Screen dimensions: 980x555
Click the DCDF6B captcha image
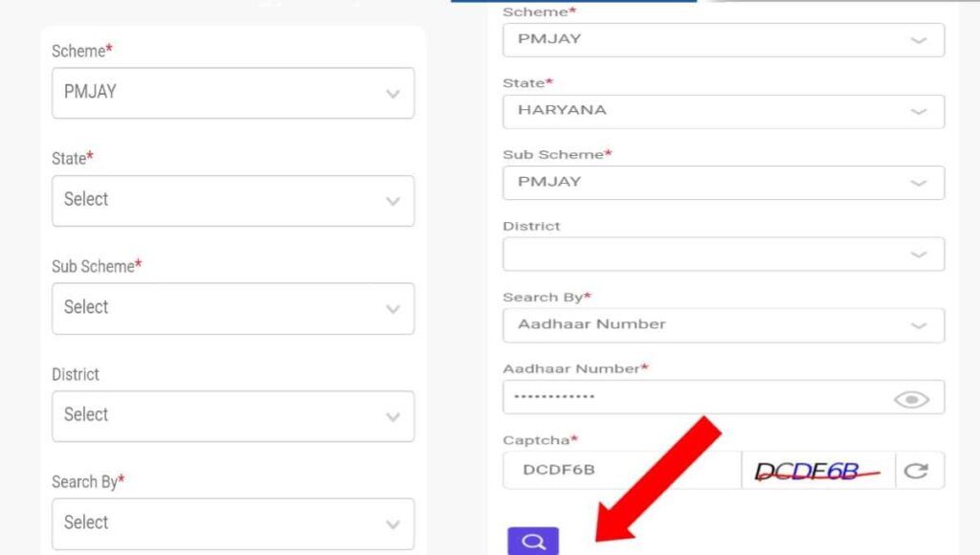tap(818, 471)
